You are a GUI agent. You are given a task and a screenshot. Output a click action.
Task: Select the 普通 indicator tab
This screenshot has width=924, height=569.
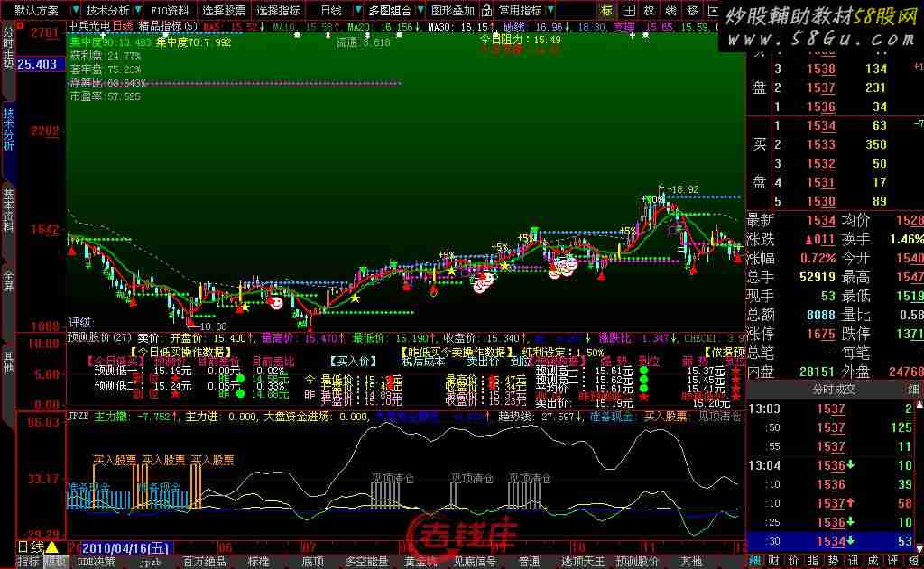click(529, 562)
